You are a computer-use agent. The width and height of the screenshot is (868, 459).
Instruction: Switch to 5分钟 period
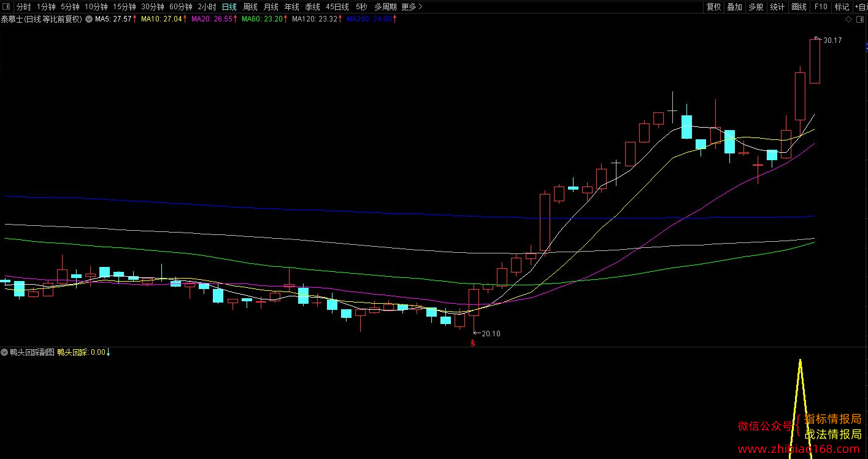70,7
